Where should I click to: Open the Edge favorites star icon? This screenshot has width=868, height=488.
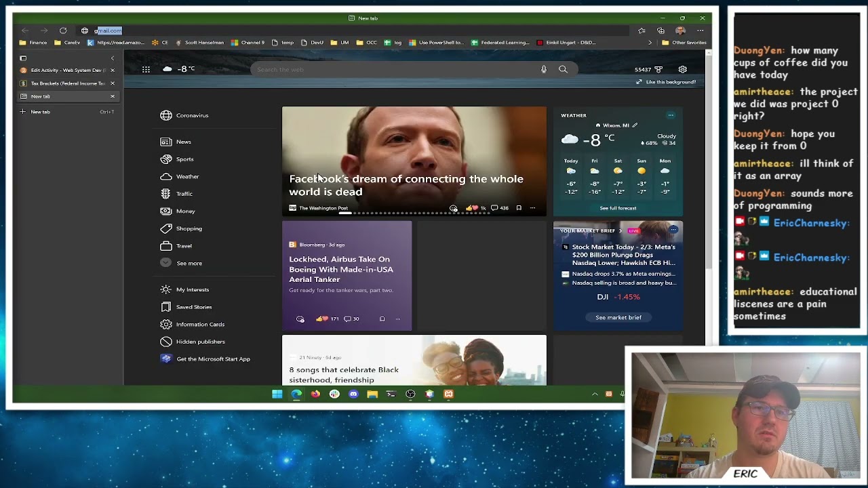(642, 30)
